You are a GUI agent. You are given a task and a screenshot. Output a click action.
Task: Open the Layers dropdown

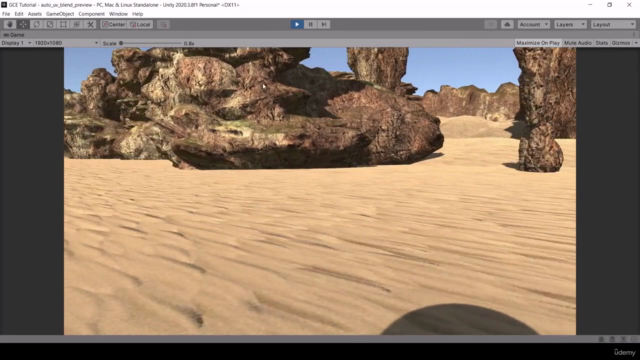click(x=570, y=24)
